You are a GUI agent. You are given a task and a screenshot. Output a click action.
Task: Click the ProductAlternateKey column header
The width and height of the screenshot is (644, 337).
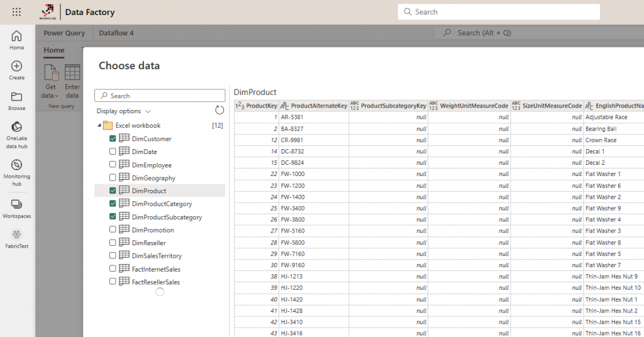[318, 106]
